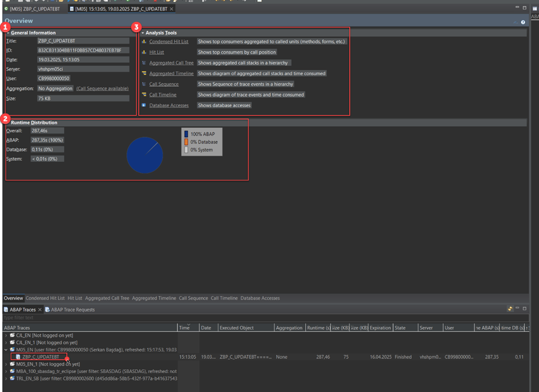Screen dimensions: 539x392
Task: Collapse the Analysis Tools section
Action: tap(143, 33)
